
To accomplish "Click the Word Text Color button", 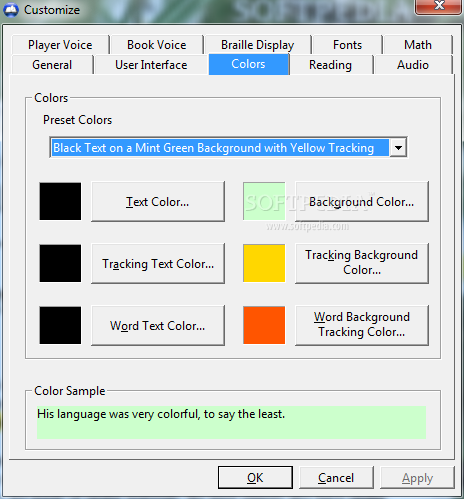I will click(x=158, y=326).
